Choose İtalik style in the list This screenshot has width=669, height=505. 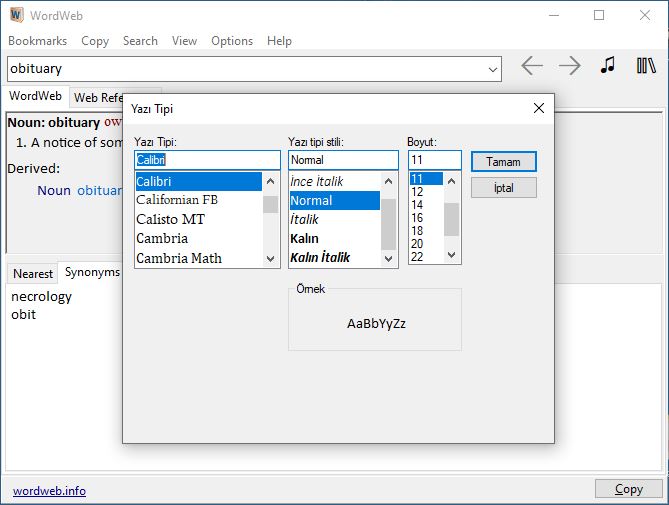click(334, 219)
